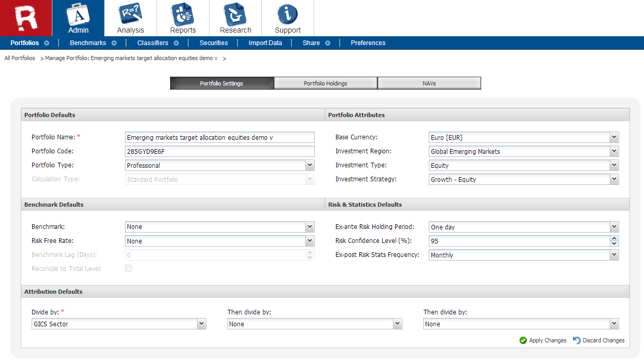Click the red R logo icon
This screenshot has width=644, height=360.
25,18
